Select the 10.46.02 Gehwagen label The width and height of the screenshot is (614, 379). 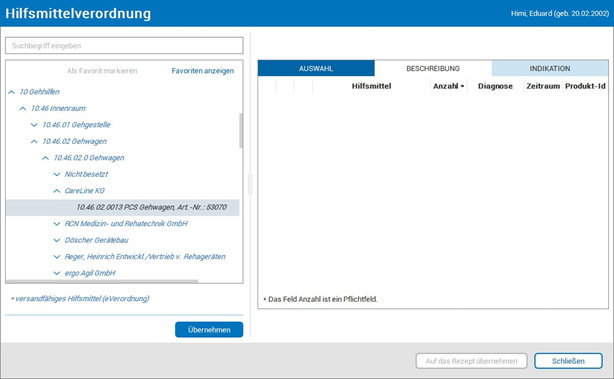coord(74,141)
